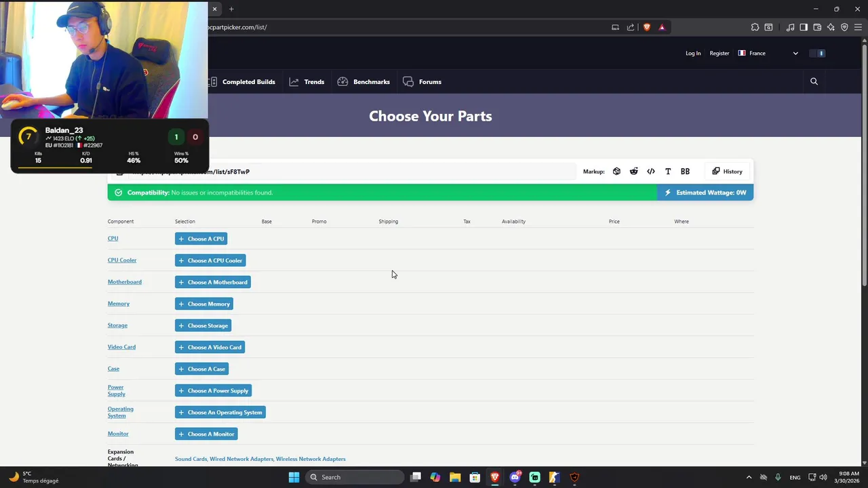
Task: Open the Forums menu item
Action: pyautogui.click(x=422, y=82)
